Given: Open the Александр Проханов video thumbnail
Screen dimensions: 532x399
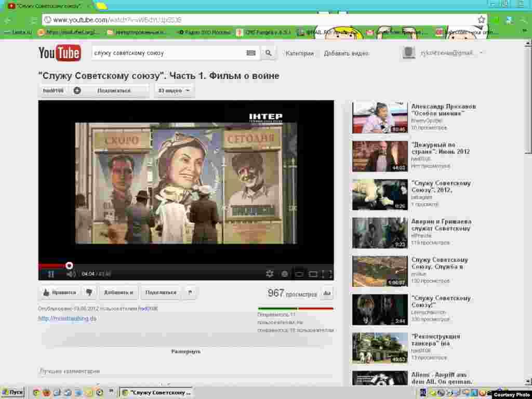Looking at the screenshot, I should (380, 117).
